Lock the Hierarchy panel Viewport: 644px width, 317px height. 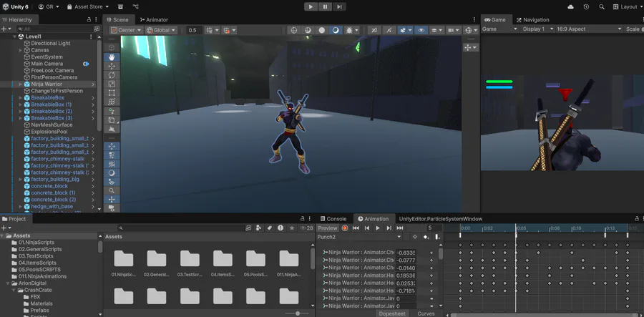89,20
